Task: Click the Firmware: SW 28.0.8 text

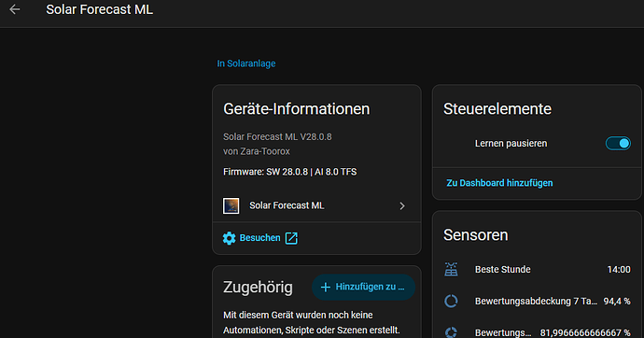Action: 289,172
